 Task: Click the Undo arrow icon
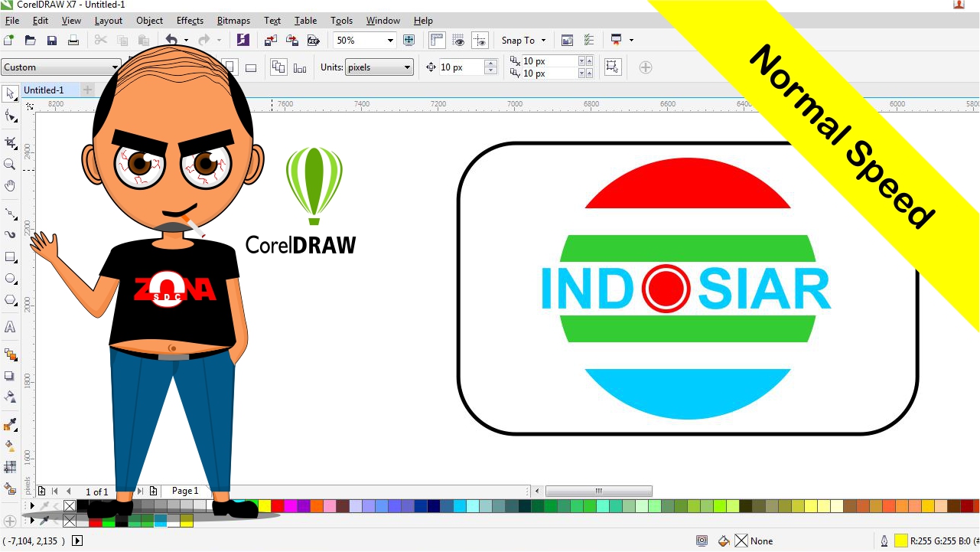point(171,41)
